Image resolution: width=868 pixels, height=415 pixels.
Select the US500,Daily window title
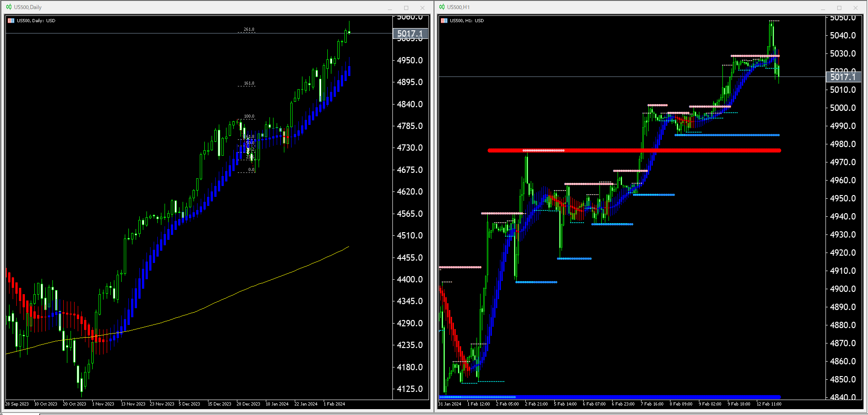point(28,7)
